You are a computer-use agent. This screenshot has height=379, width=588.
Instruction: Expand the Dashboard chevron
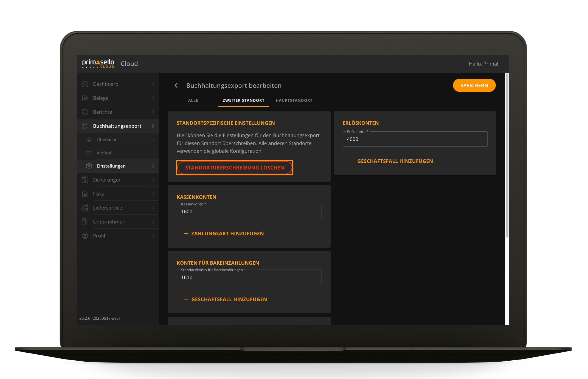click(x=153, y=84)
